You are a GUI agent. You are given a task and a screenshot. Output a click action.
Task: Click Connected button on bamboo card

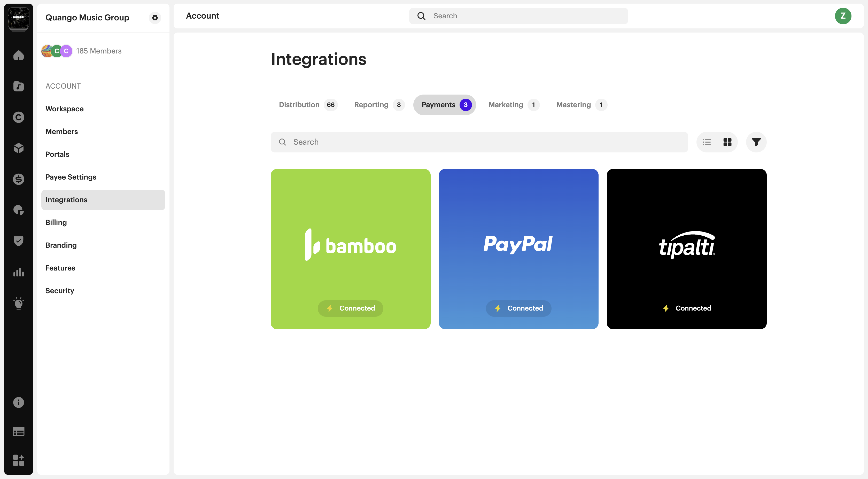click(350, 308)
